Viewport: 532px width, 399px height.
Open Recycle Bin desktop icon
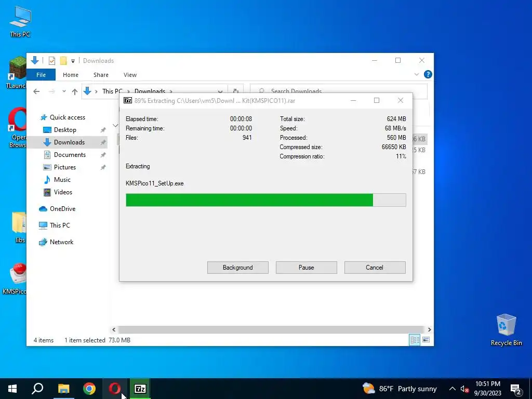(x=506, y=330)
